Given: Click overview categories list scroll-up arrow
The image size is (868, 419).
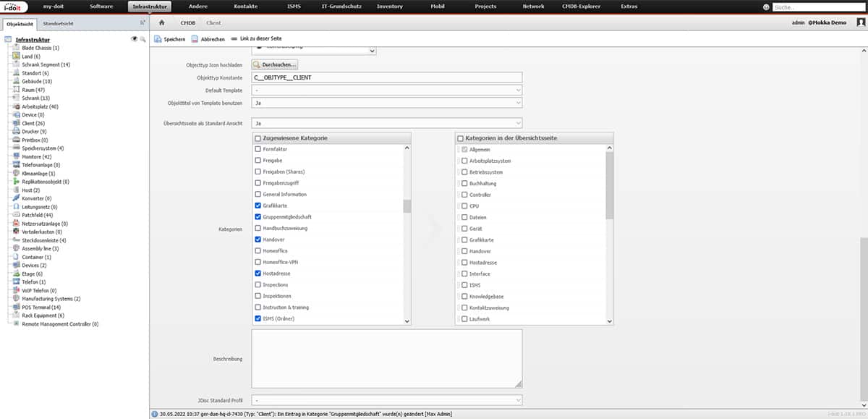Looking at the screenshot, I should 610,148.
